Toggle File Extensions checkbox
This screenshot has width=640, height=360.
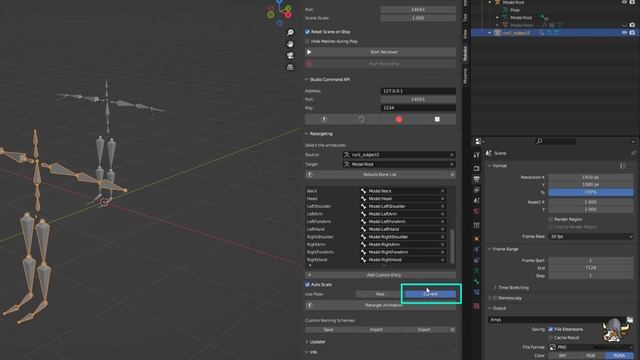pos(551,329)
